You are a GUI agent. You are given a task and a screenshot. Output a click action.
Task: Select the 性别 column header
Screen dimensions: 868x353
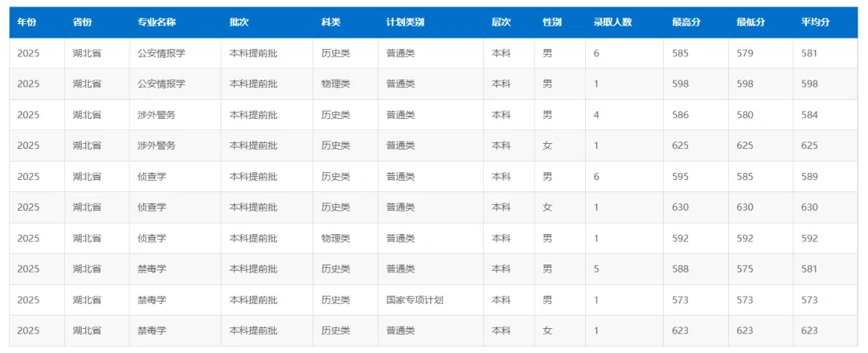552,23
